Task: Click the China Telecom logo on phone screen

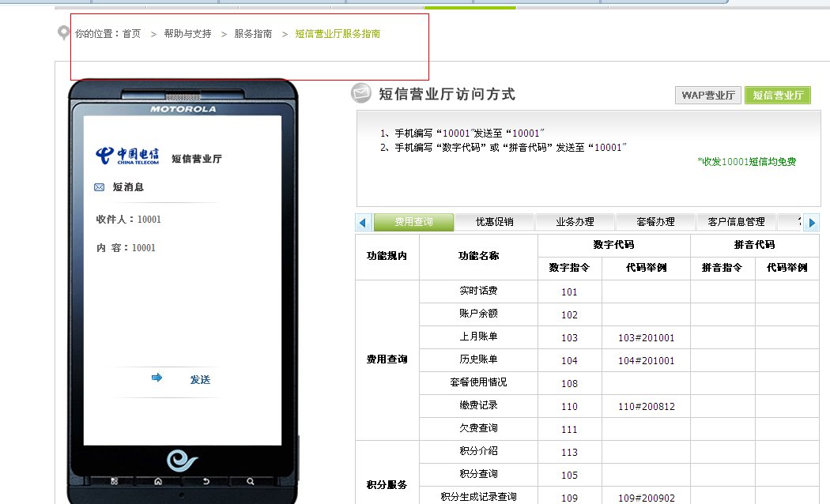Action: (x=127, y=156)
